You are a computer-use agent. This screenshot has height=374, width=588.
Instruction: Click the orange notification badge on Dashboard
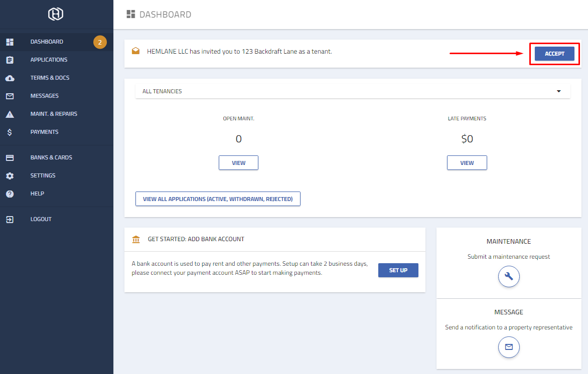coord(99,42)
